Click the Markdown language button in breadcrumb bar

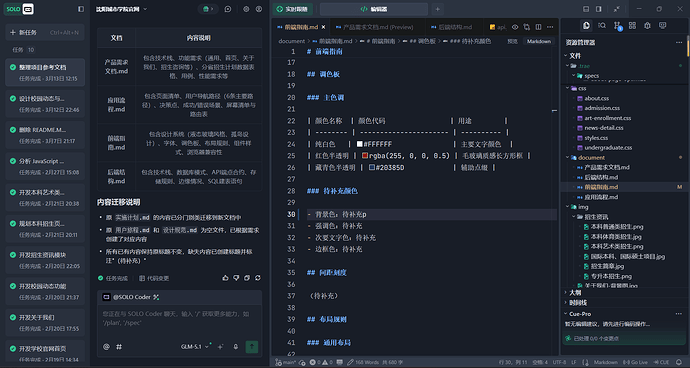539,41
